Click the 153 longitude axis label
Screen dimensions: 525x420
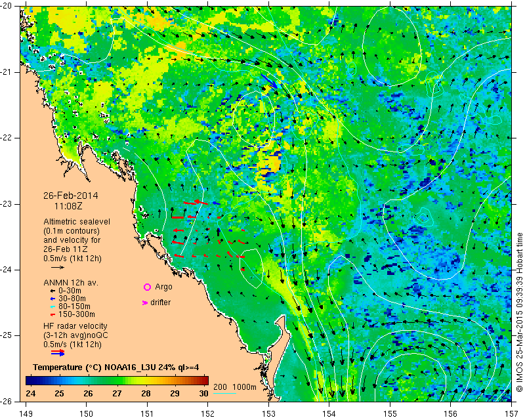pos(268,414)
